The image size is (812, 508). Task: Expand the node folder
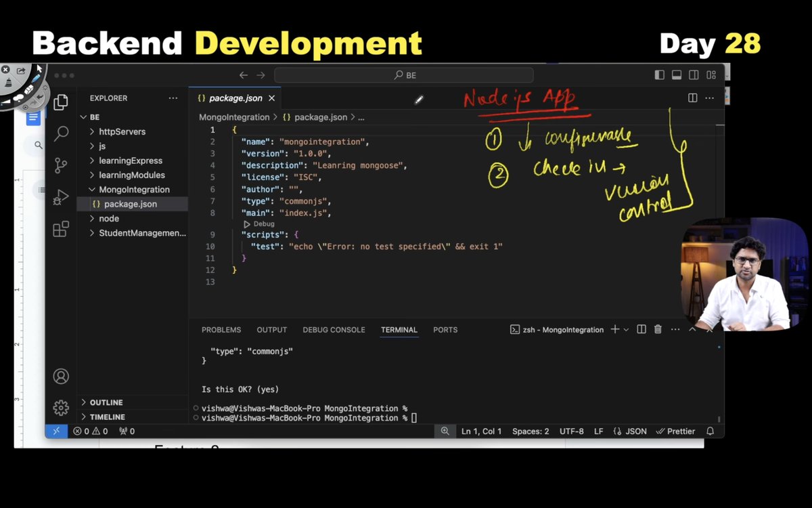pos(133,219)
